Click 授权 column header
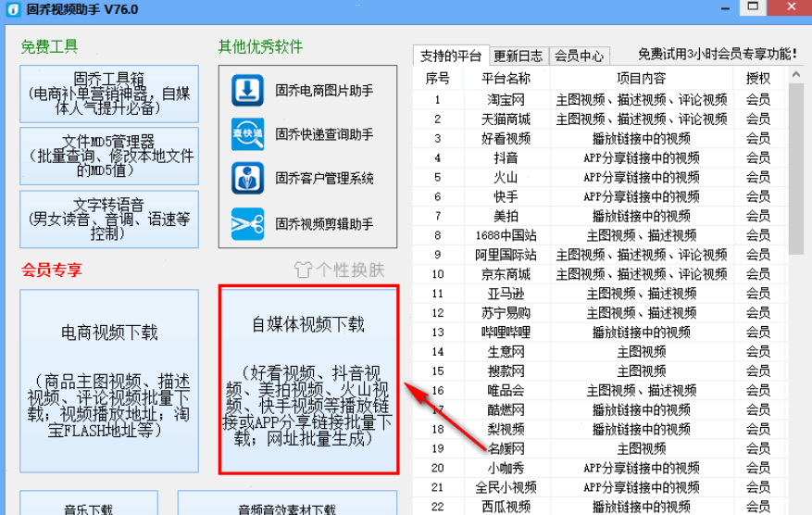This screenshot has width=812, height=515. coord(758,78)
